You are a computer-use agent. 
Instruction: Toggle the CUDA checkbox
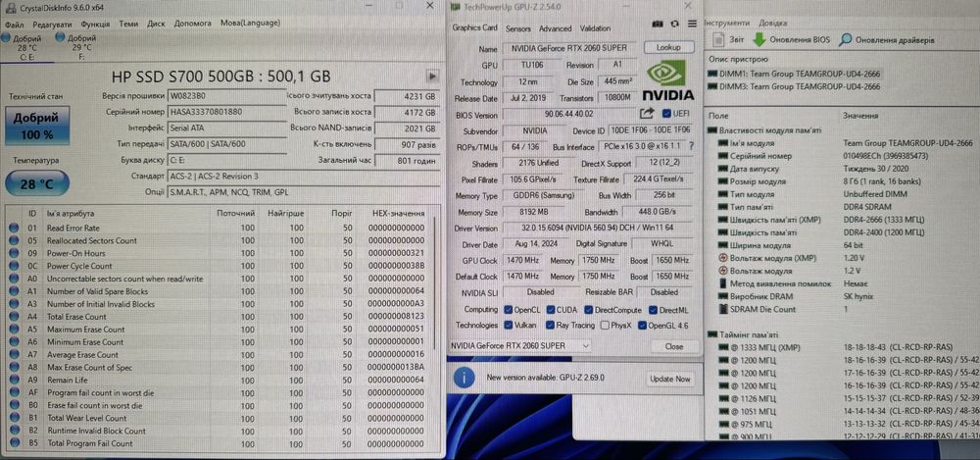tap(551, 310)
